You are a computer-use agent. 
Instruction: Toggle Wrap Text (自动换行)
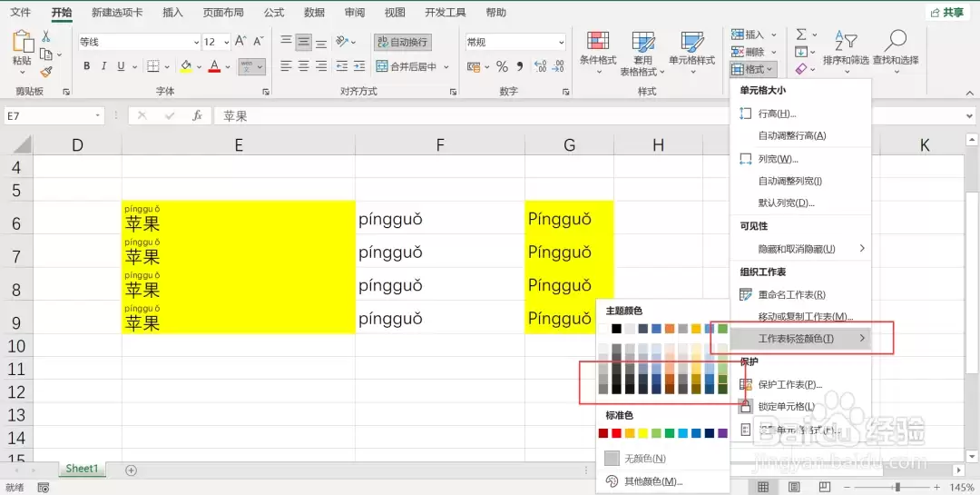point(403,42)
